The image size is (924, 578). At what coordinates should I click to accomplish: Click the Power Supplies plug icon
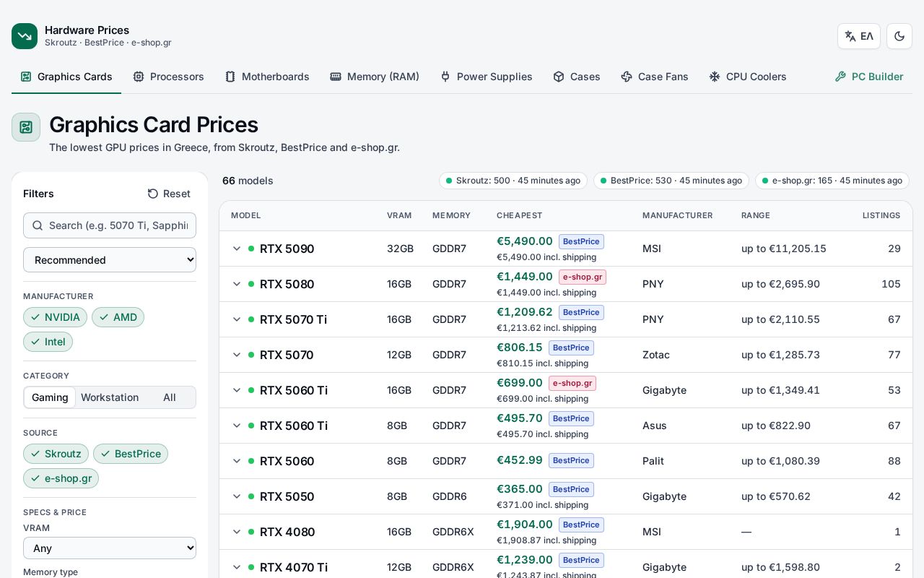click(445, 77)
